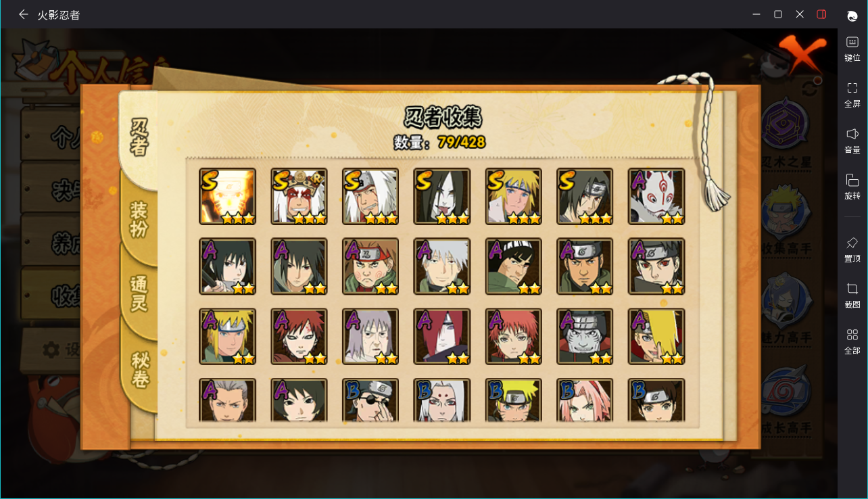Enter fullscreen with the 全屏 icon
This screenshot has width=868, height=499.
pyautogui.click(x=852, y=94)
